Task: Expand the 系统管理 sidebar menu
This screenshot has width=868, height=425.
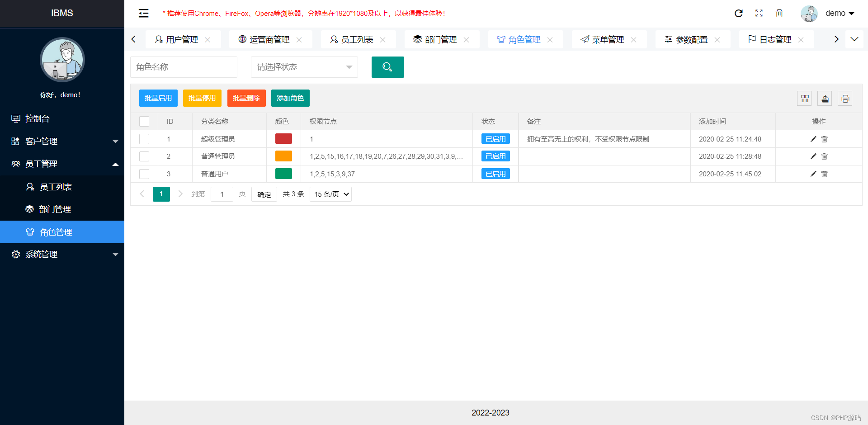Action: pos(62,254)
